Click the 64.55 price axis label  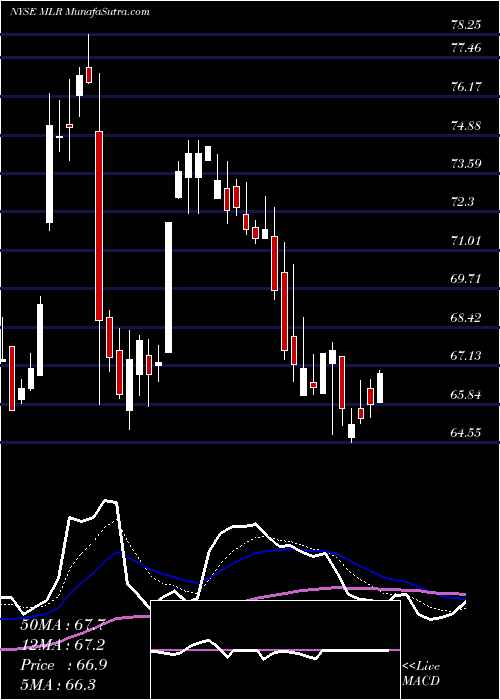click(x=466, y=433)
